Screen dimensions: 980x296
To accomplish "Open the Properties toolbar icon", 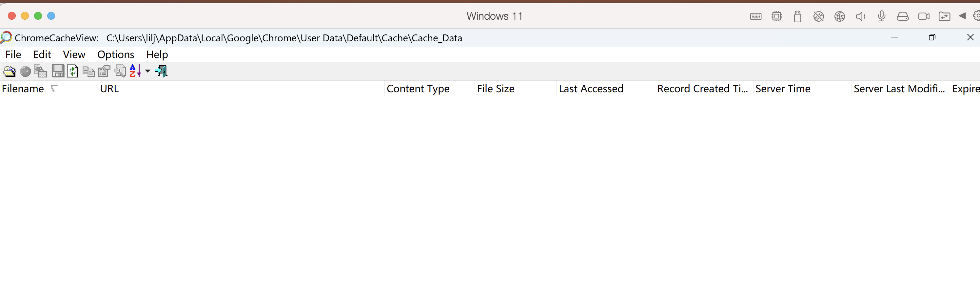I will click(104, 71).
